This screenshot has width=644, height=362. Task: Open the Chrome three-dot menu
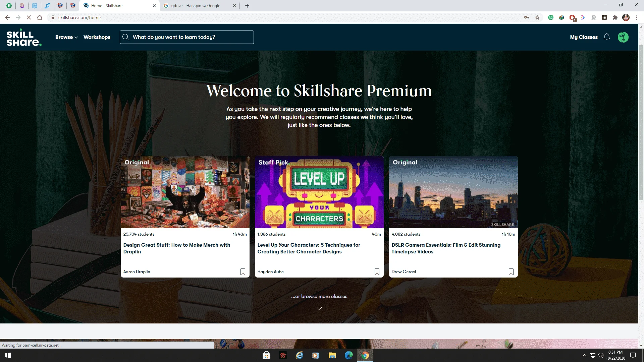coord(637,17)
